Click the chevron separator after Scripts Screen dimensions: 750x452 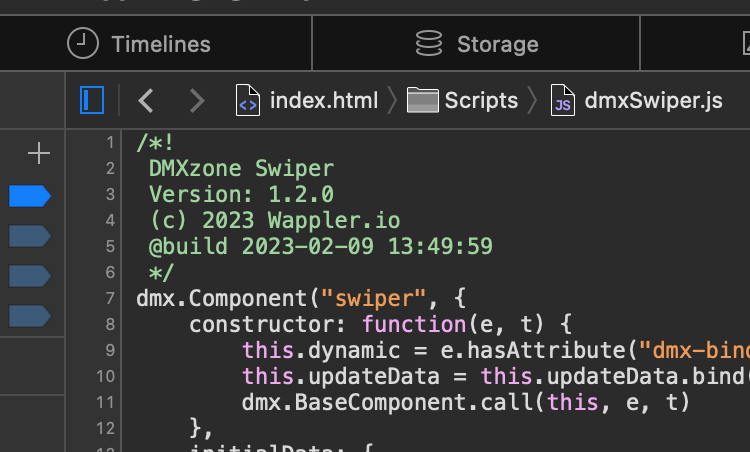click(x=532, y=100)
